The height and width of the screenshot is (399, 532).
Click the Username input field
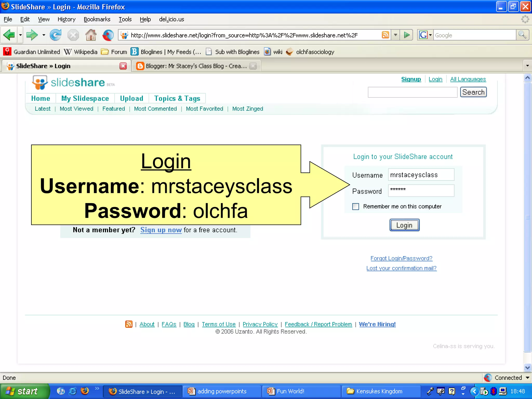pos(421,175)
